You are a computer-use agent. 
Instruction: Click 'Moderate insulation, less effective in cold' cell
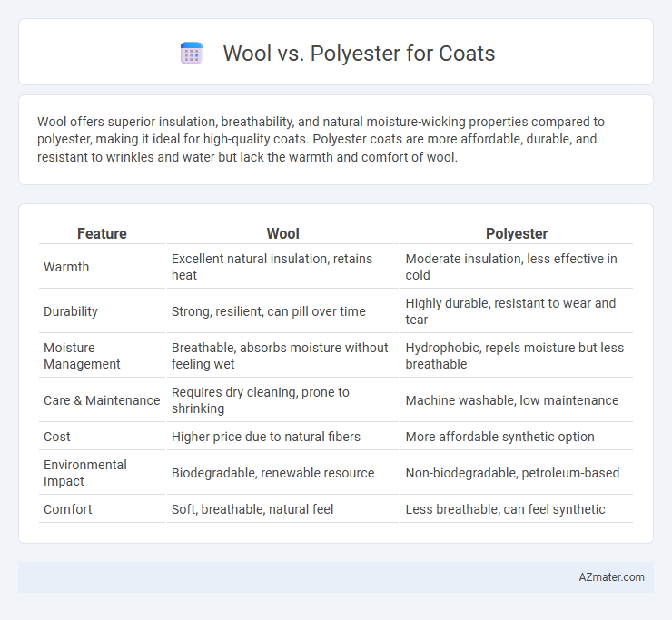click(x=517, y=267)
